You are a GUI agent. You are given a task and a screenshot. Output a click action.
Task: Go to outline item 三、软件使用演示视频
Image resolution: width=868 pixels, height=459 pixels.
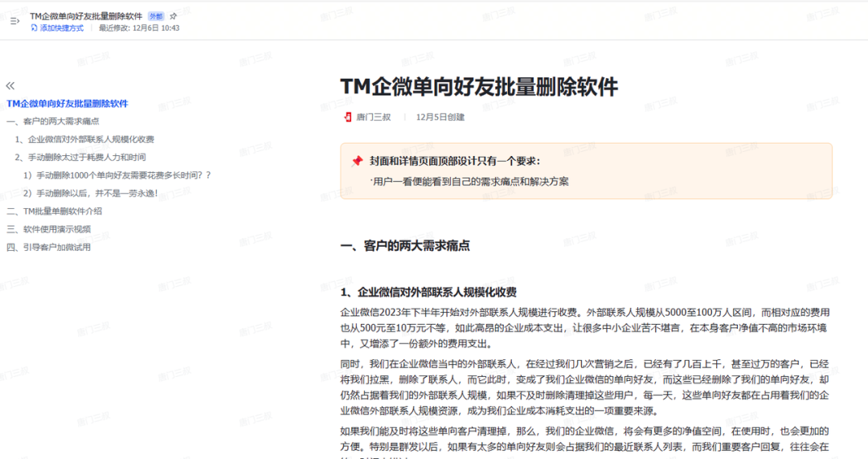click(x=49, y=229)
